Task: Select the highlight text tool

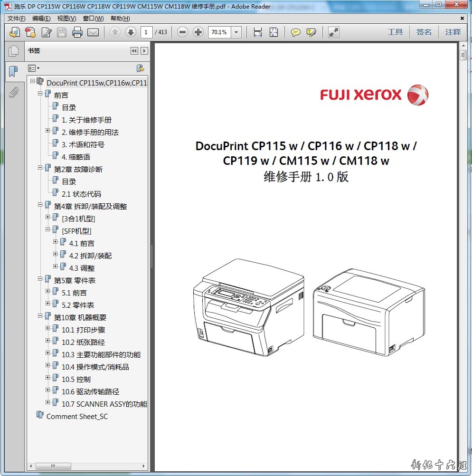Action: pos(312,32)
